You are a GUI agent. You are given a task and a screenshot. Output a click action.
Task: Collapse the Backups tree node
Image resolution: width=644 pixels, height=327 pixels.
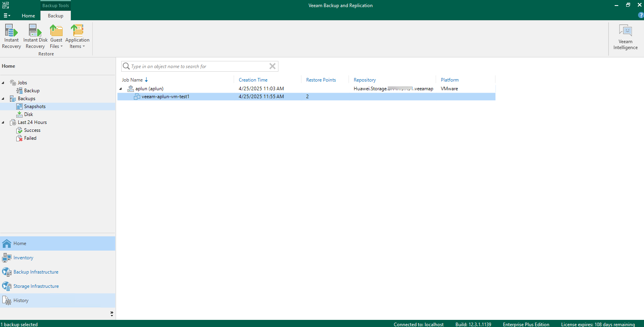(3, 99)
